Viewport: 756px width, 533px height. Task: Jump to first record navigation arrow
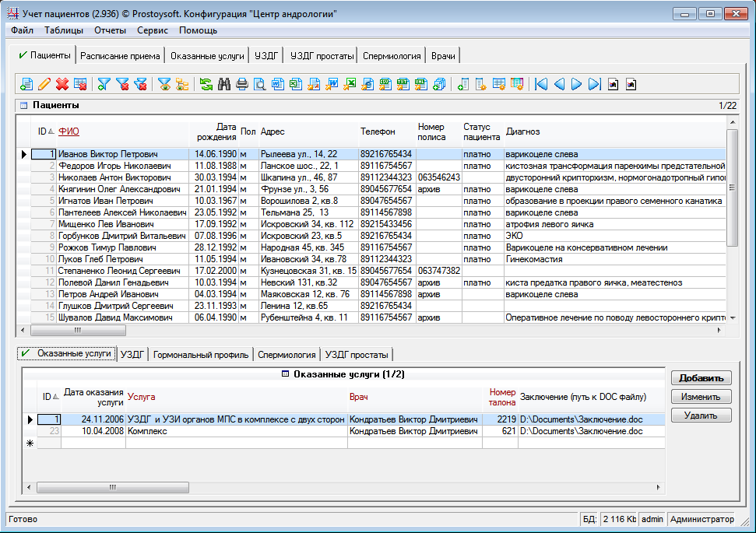[x=541, y=84]
